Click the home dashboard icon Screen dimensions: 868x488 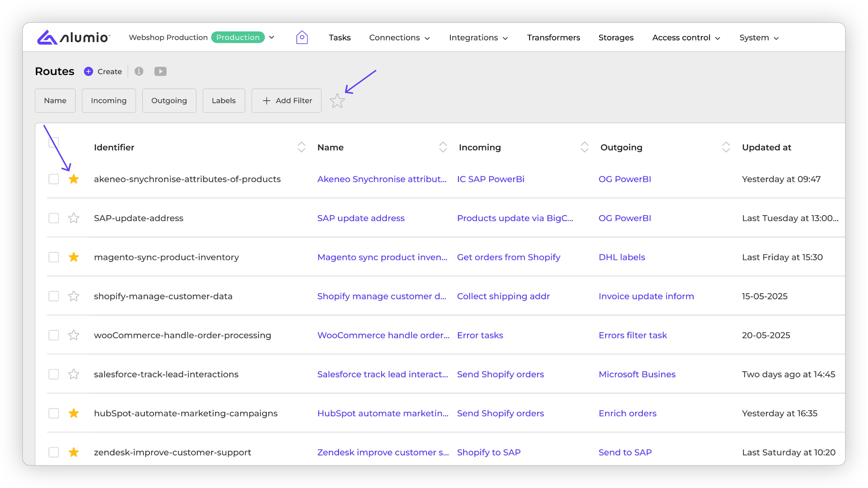[302, 37]
